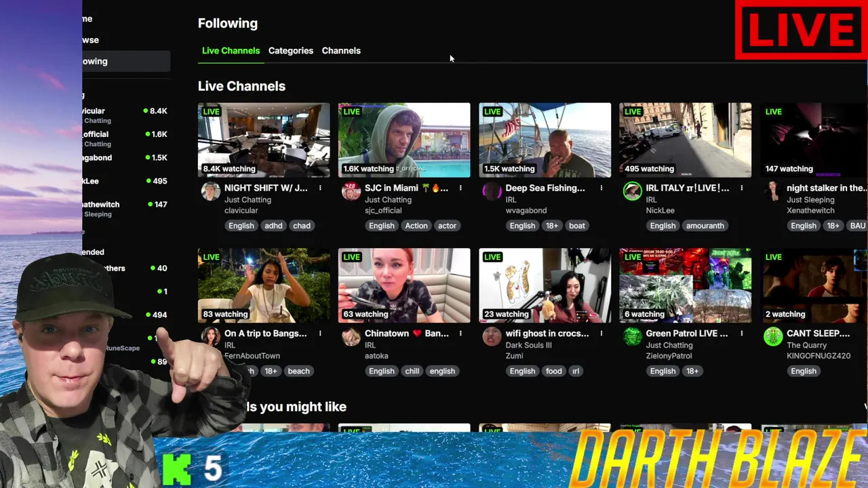
Task: Open options menu for NIGHT SHIFT stream
Action: point(320,188)
